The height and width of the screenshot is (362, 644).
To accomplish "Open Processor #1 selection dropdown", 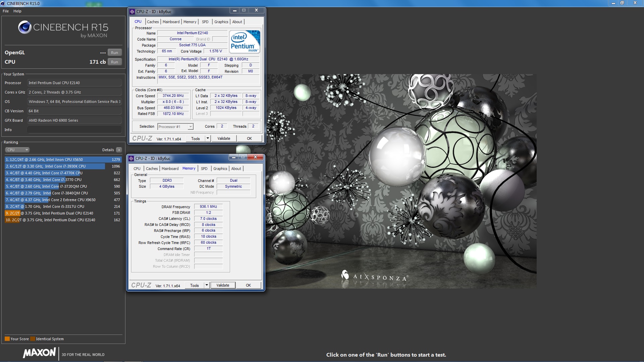I will tap(175, 127).
